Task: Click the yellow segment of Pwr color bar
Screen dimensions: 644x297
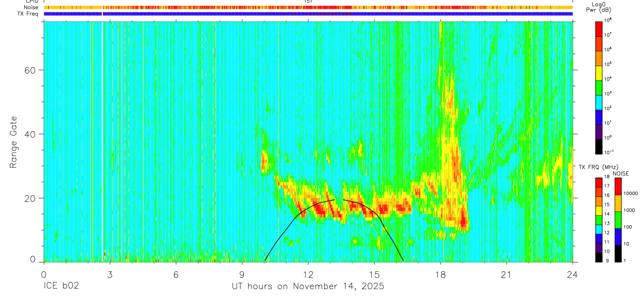Action: click(599, 72)
